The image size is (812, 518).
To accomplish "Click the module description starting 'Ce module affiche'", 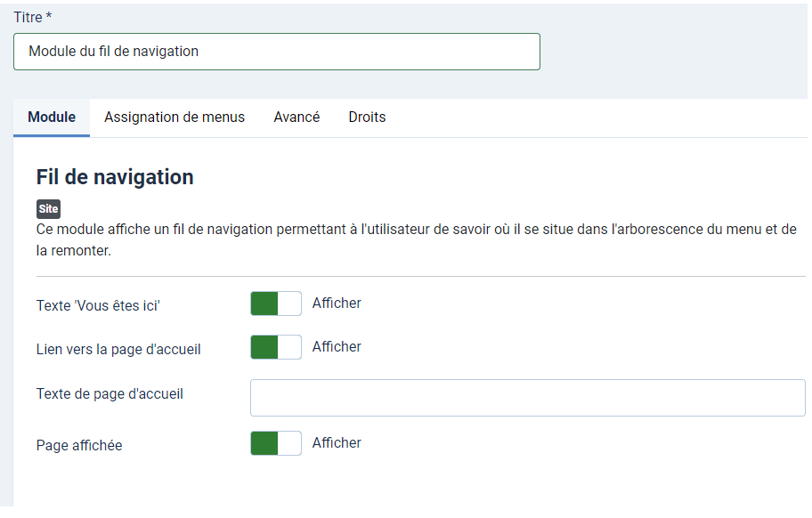I will [x=417, y=240].
